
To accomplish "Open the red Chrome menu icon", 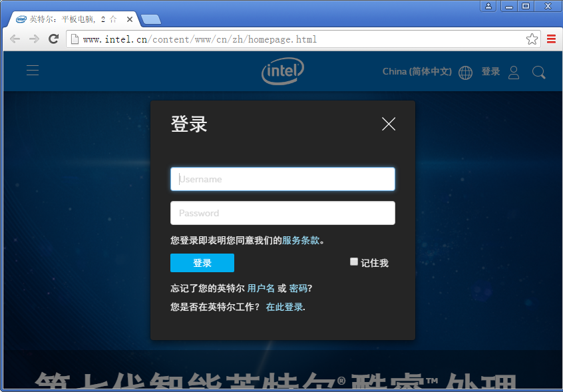I will [x=551, y=39].
